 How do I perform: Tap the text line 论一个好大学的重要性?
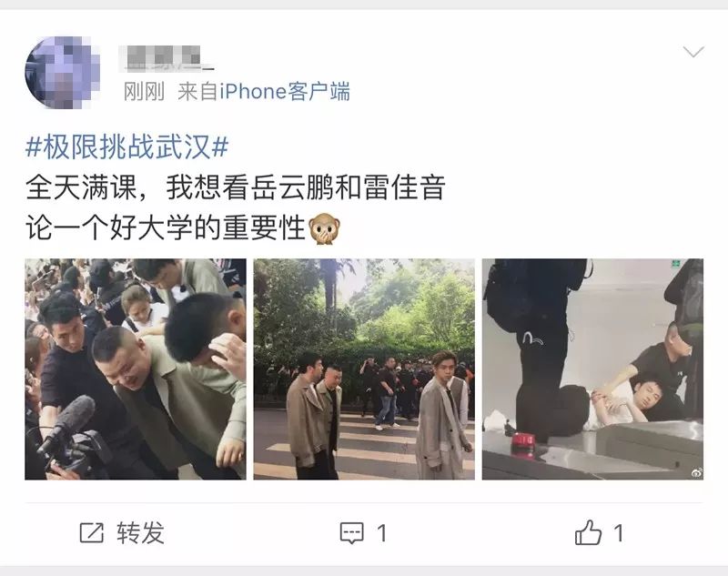coord(166,227)
